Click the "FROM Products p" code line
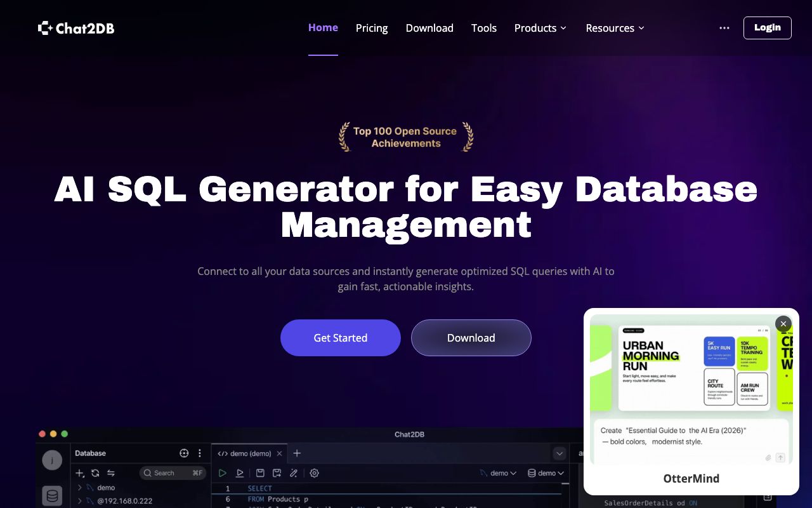This screenshot has height=508, width=812. pyautogui.click(x=278, y=499)
